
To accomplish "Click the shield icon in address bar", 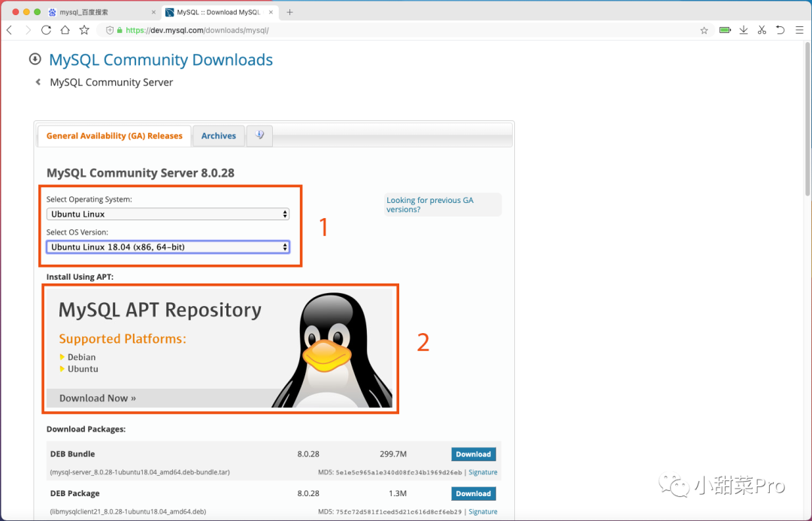I will click(x=109, y=31).
